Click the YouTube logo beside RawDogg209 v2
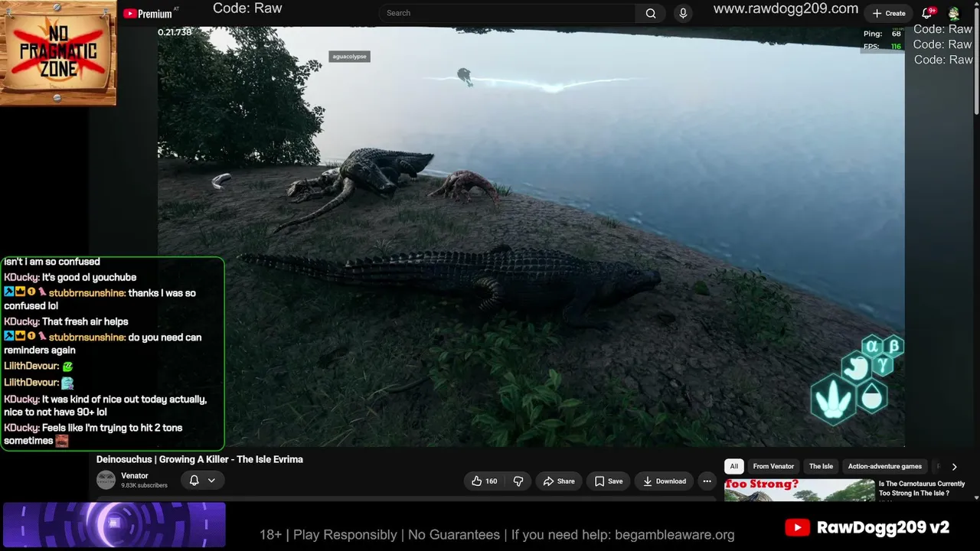The width and height of the screenshot is (980, 551). [797, 527]
